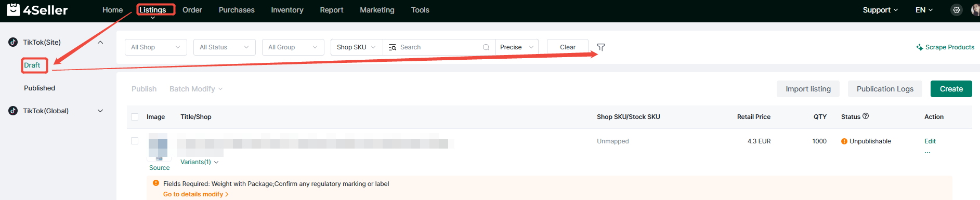Select Draft in the sidebar

point(32,65)
